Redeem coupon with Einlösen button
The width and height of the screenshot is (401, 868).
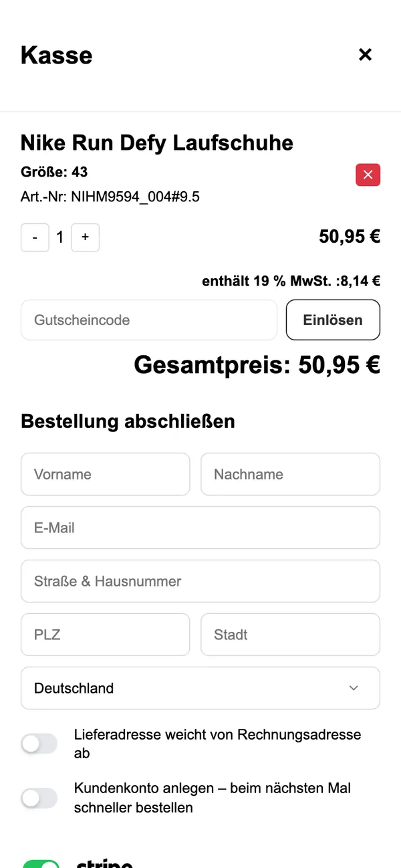point(333,320)
